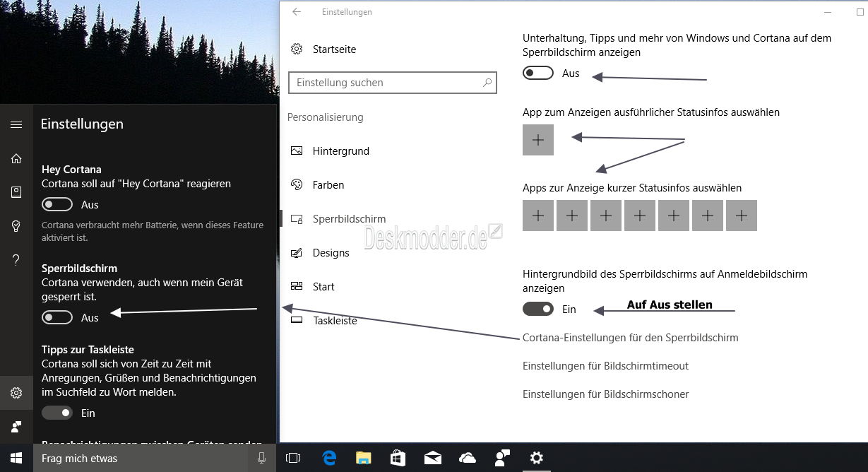Click the magnifier in the settings search box
Image resolution: width=868 pixels, height=472 pixels.
[487, 83]
